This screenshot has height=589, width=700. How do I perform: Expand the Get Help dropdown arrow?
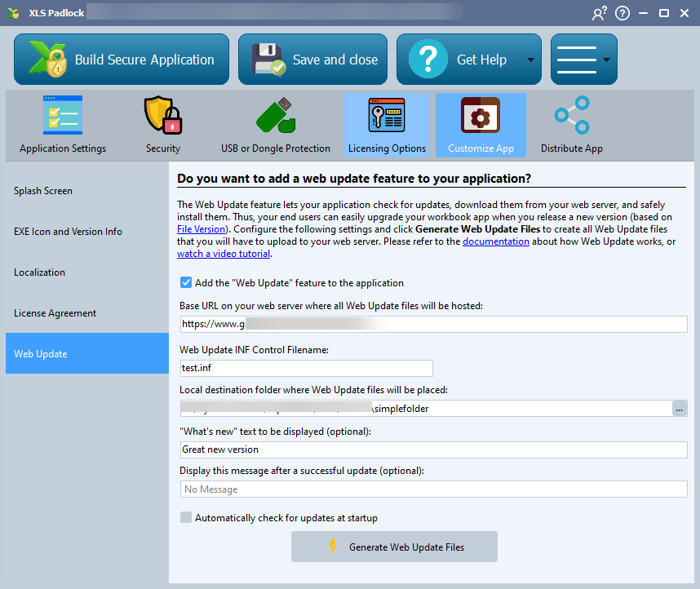click(x=530, y=60)
